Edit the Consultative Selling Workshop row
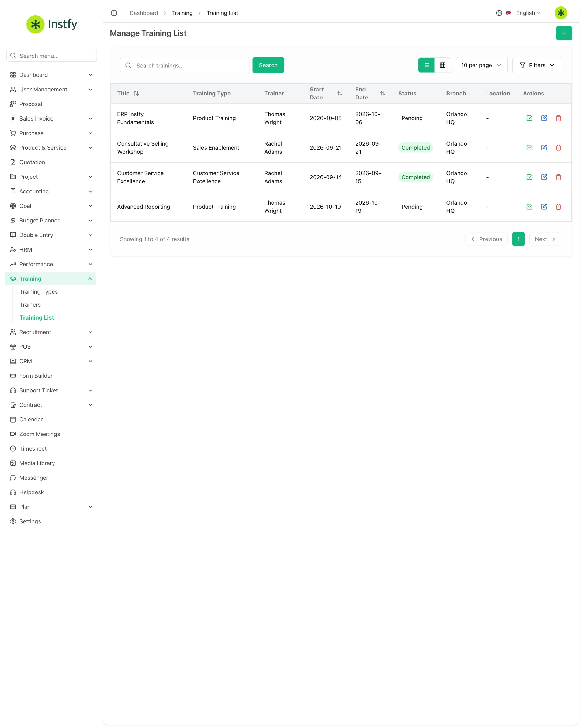Viewport: 582px width, 728px height. pyautogui.click(x=544, y=147)
